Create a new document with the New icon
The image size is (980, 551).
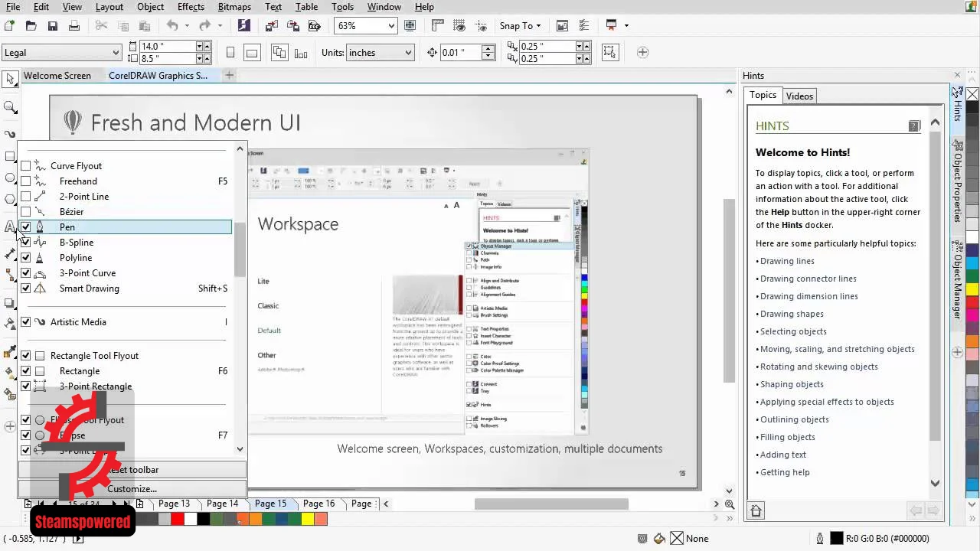coord(9,25)
